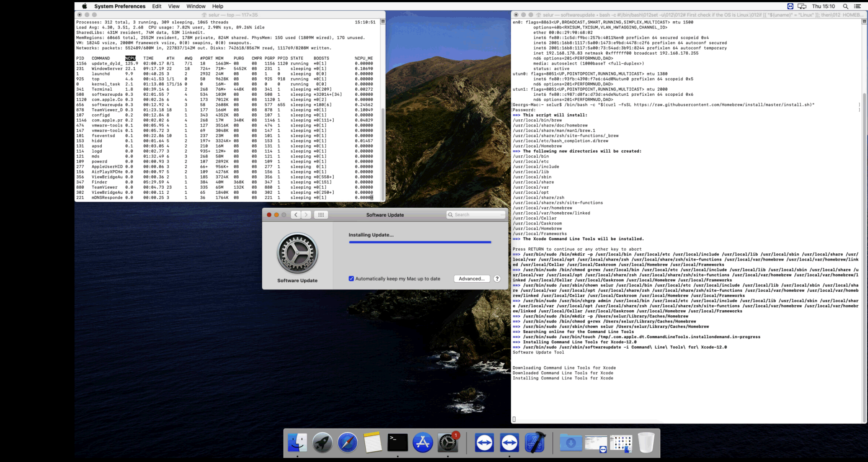Open Safari from the Dock

pos(347,443)
